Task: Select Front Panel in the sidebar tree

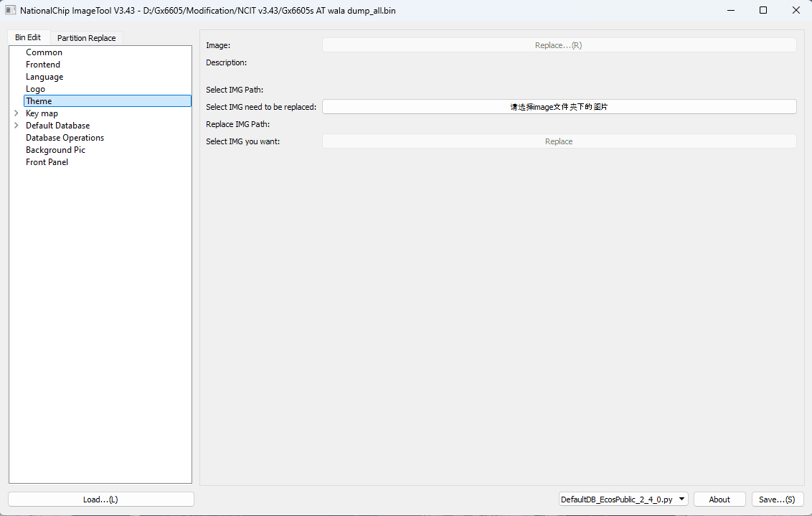Action: coord(47,161)
